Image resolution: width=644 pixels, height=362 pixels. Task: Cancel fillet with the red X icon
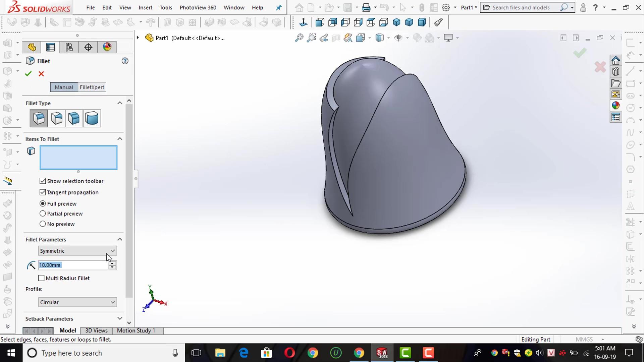pos(41,74)
